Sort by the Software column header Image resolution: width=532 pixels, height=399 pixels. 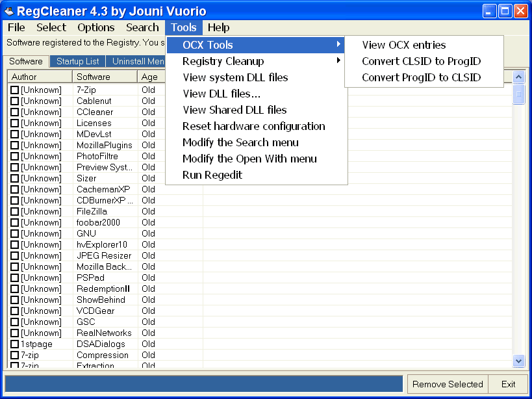point(105,77)
